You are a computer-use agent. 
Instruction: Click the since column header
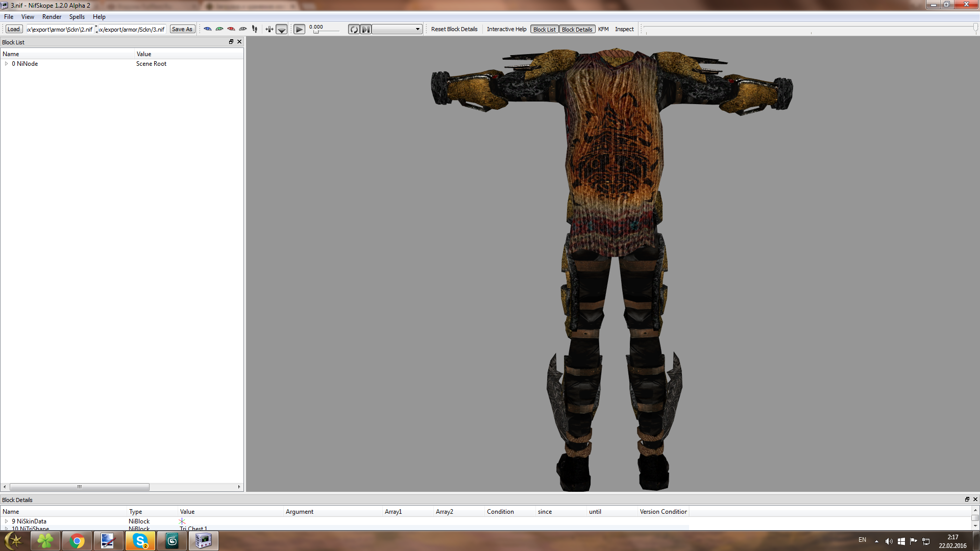point(561,512)
